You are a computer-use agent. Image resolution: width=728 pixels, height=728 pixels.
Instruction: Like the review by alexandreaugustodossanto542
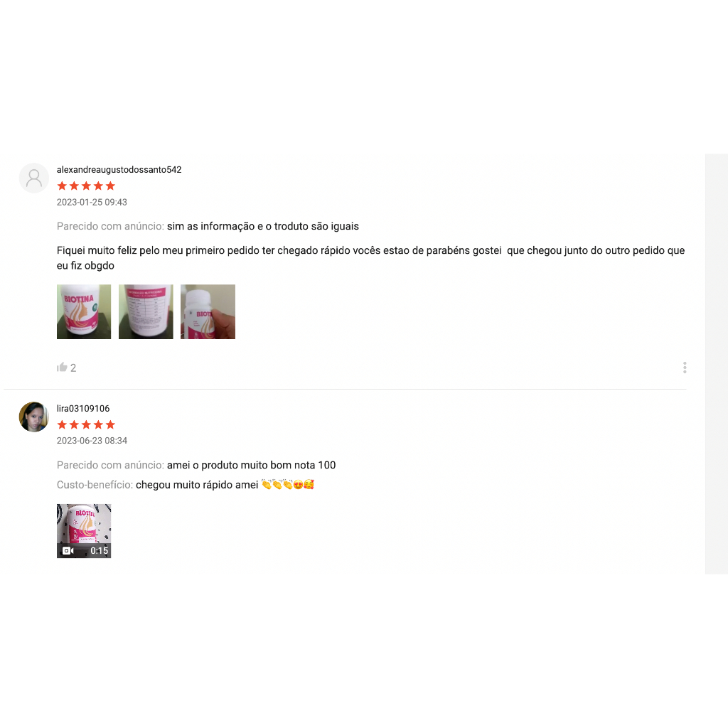(62, 368)
